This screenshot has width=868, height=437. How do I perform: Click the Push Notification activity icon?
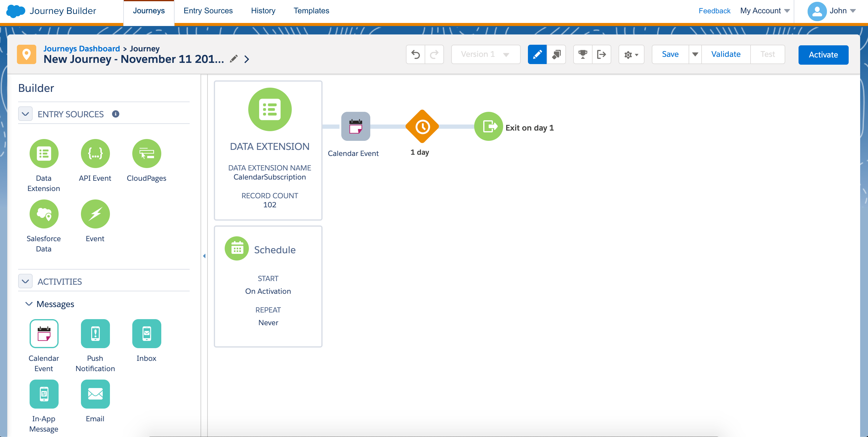(95, 333)
